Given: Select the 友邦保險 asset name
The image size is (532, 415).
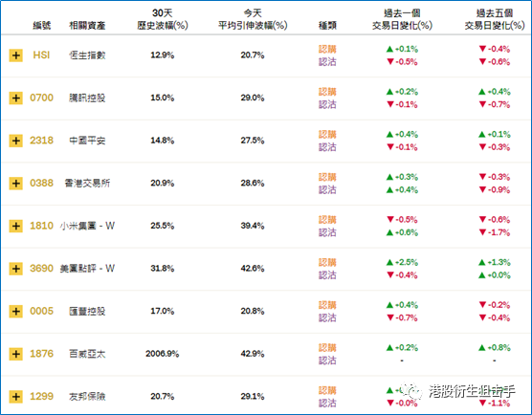Looking at the screenshot, I should (x=87, y=397).
